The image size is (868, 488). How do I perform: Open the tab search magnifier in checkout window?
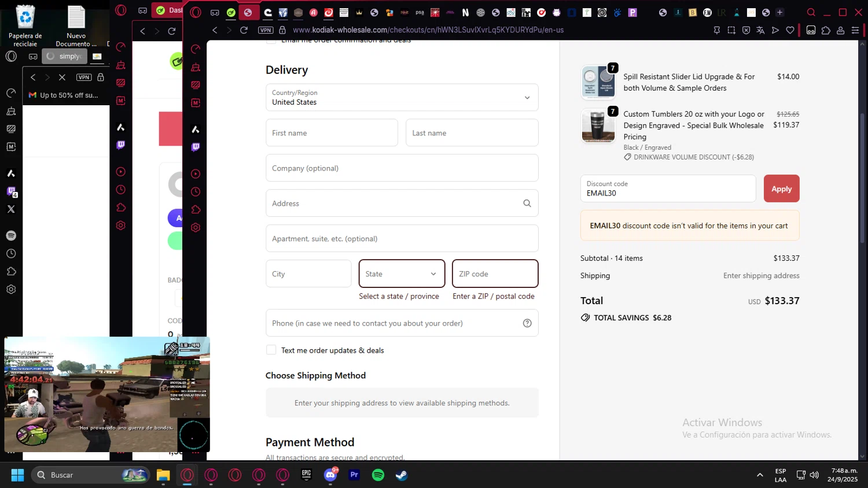click(811, 12)
